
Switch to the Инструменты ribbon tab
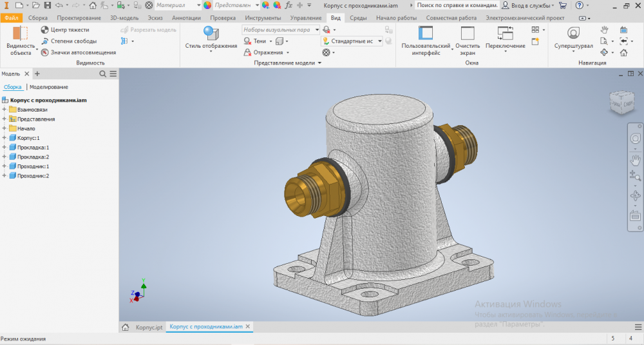coord(263,17)
